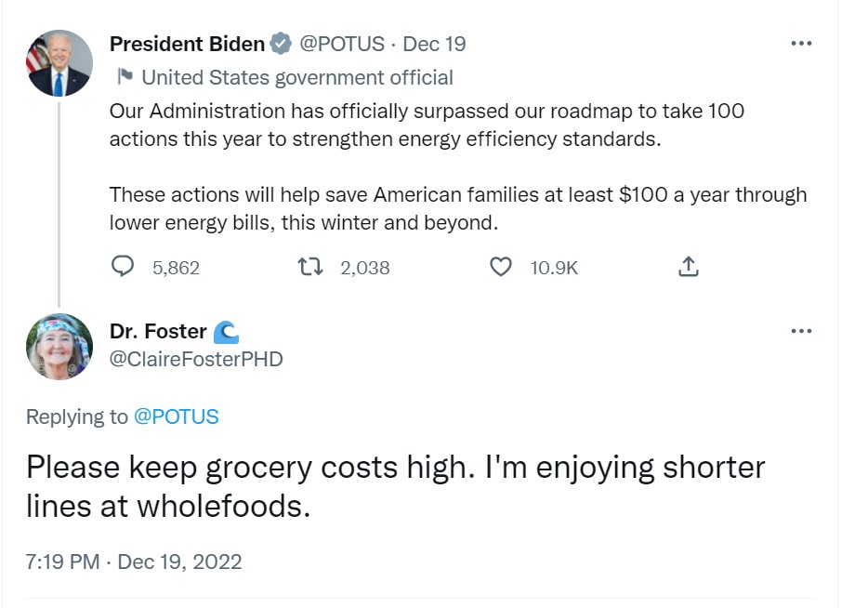Viewport: 868px width, 608px height.
Task: Like President Biden's tweet with the heart
Action: [501, 267]
